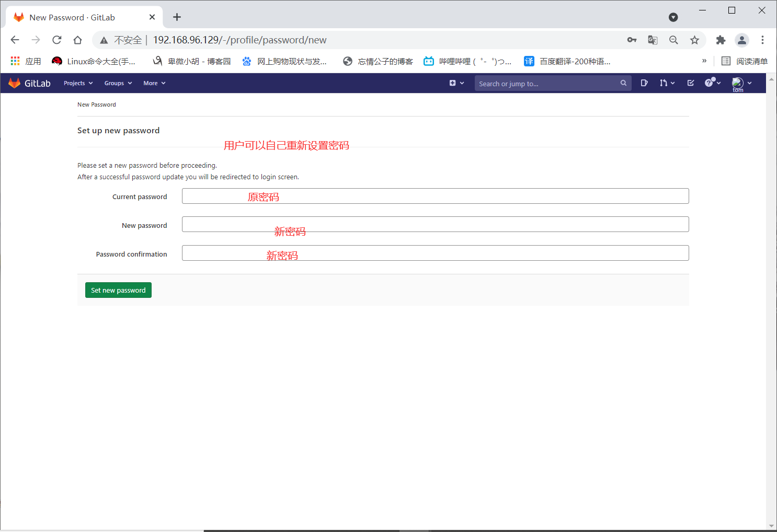777x532 pixels.
Task: Expand the hidden bookmarks chevron
Action: [x=704, y=61]
